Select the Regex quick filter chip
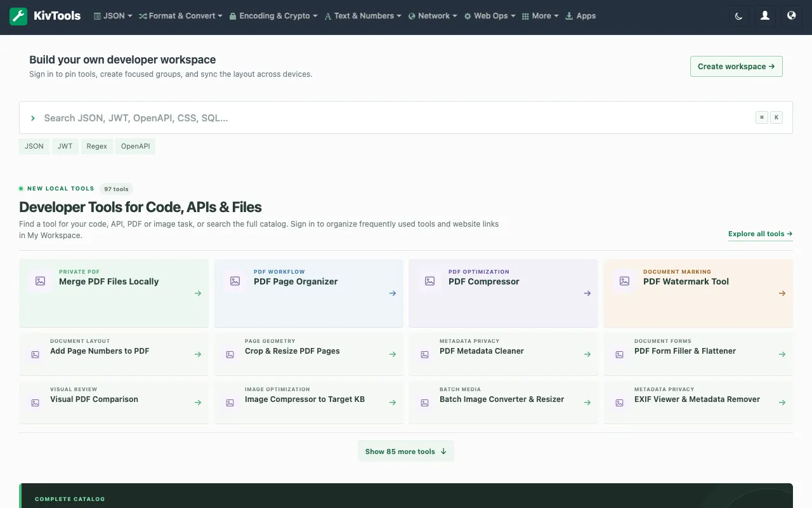812x508 pixels. click(97, 146)
